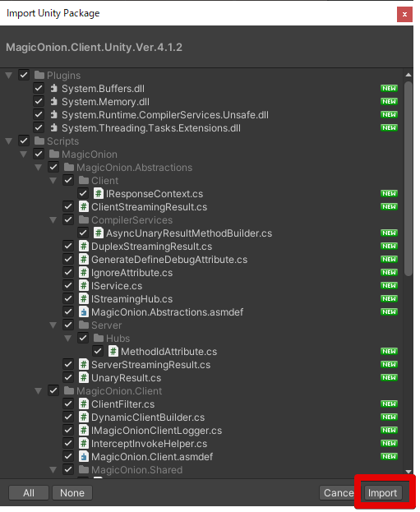Click the Hubs folder icon
The width and height of the screenshot is (420, 512).
click(99, 339)
